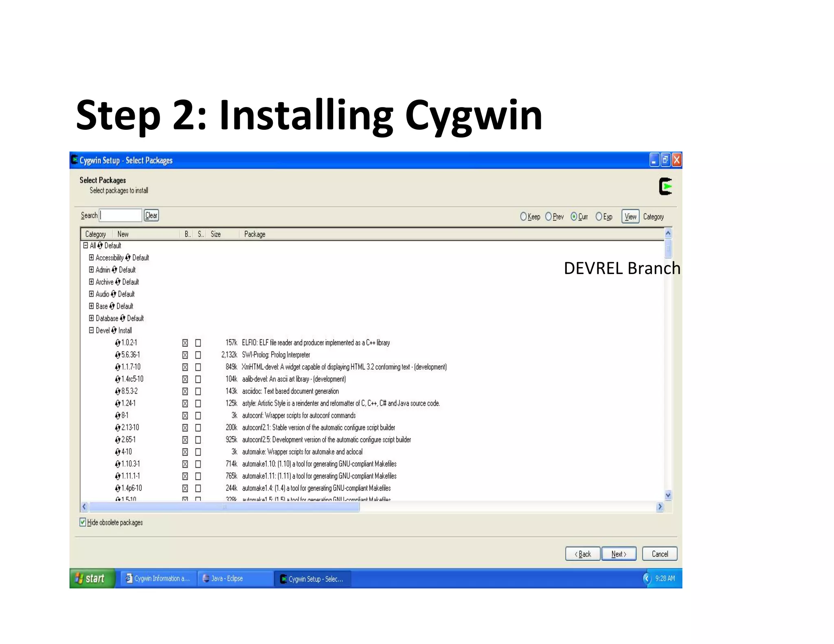Cancel the Cygwin setup
Image resolution: width=834 pixels, height=644 pixels.
pyautogui.click(x=660, y=554)
